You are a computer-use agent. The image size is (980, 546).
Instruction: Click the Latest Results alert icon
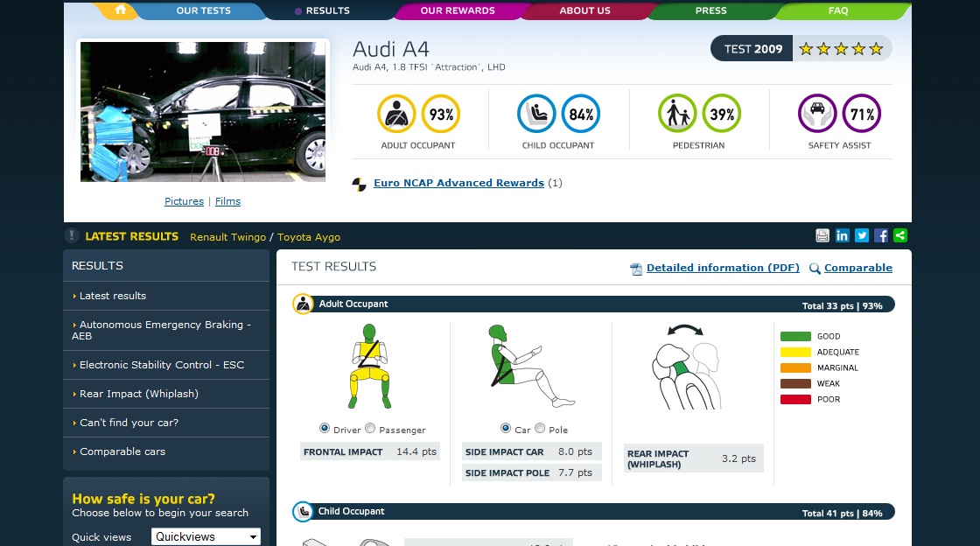point(71,235)
